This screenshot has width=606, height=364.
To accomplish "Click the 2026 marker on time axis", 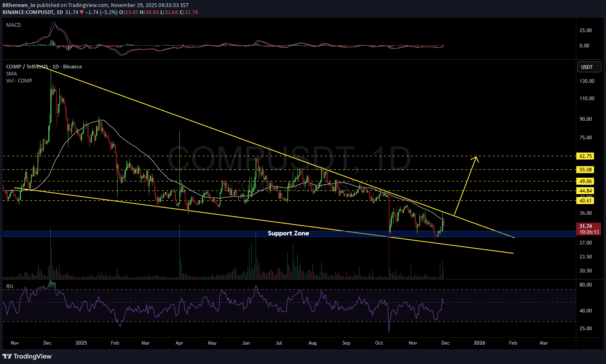I will pos(479,343).
